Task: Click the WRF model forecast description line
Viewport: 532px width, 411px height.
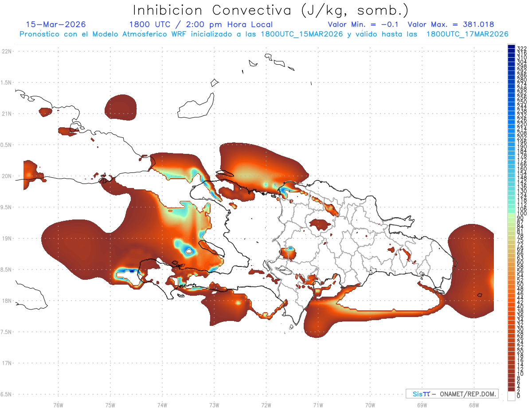Action: pyautogui.click(x=264, y=34)
